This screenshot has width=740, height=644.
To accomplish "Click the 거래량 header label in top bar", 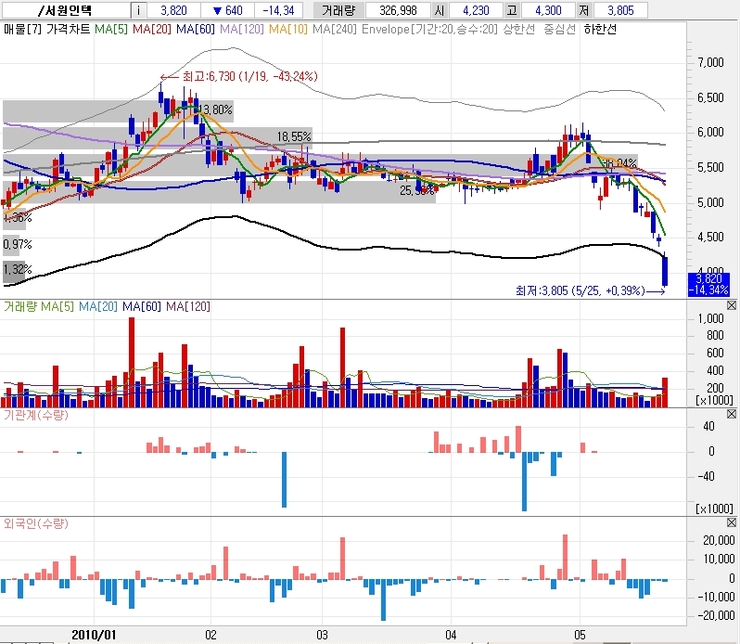I will tap(338, 10).
